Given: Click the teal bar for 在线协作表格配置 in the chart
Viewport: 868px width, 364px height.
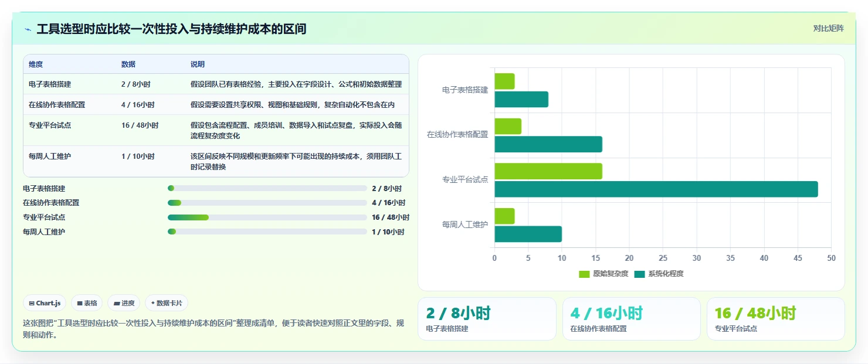Looking at the screenshot, I should click(548, 144).
